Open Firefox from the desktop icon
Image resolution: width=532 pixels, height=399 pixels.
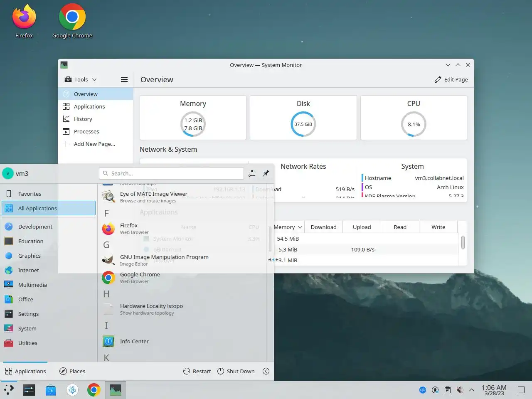(x=24, y=21)
